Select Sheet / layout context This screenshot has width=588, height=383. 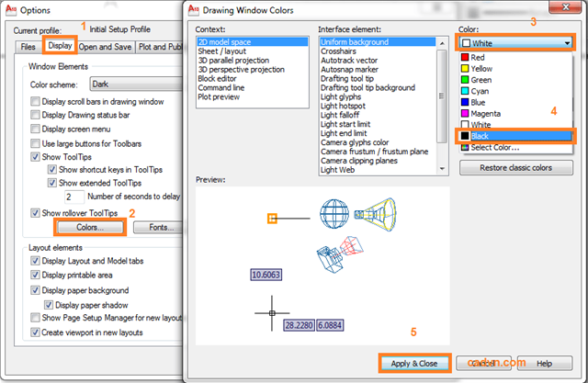253,51
